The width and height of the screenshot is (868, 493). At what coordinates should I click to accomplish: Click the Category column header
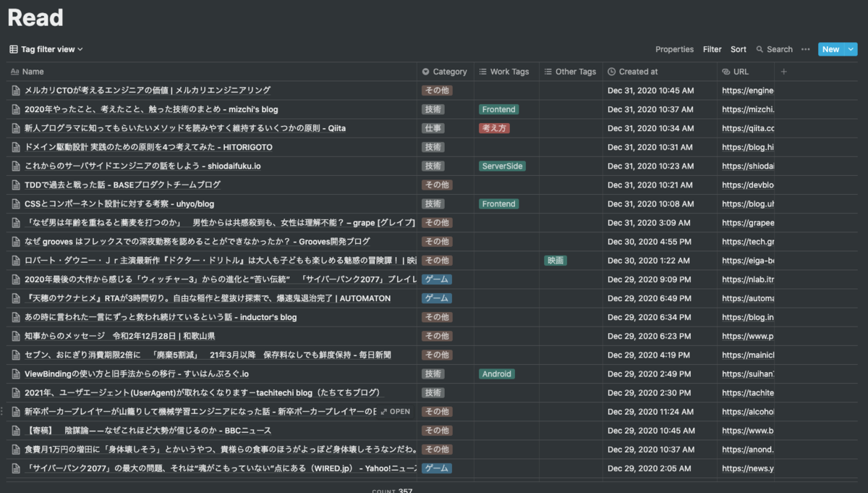click(446, 72)
